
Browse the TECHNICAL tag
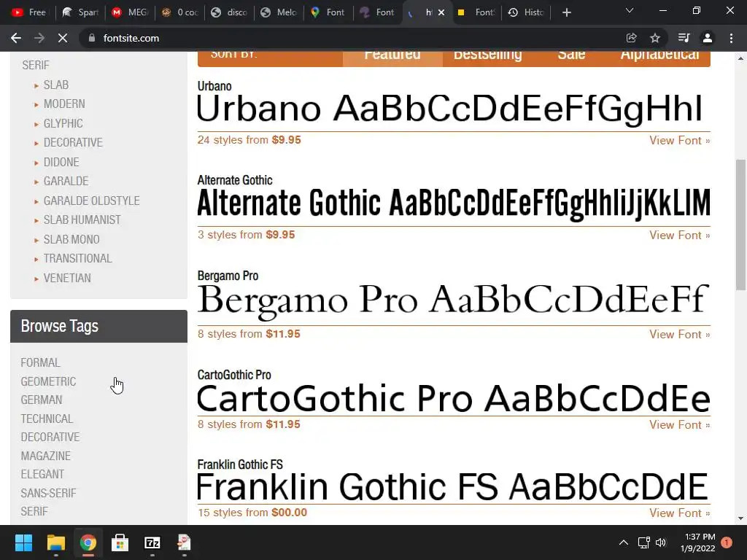tap(47, 419)
